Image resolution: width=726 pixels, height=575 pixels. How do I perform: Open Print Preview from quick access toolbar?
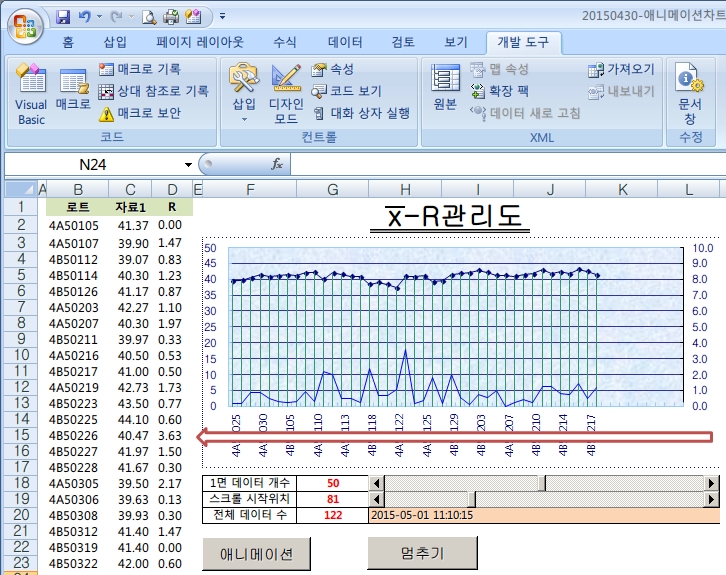(149, 17)
